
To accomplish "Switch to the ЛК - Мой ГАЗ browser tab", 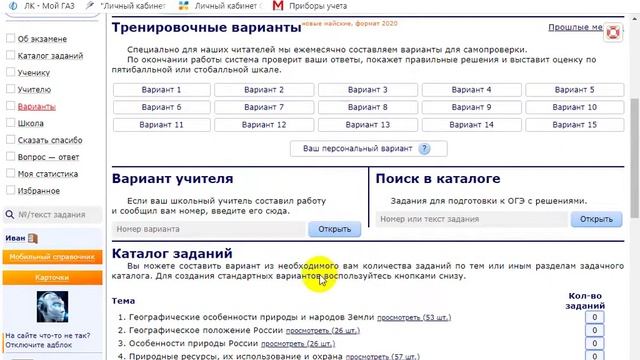I will (42, 6).
